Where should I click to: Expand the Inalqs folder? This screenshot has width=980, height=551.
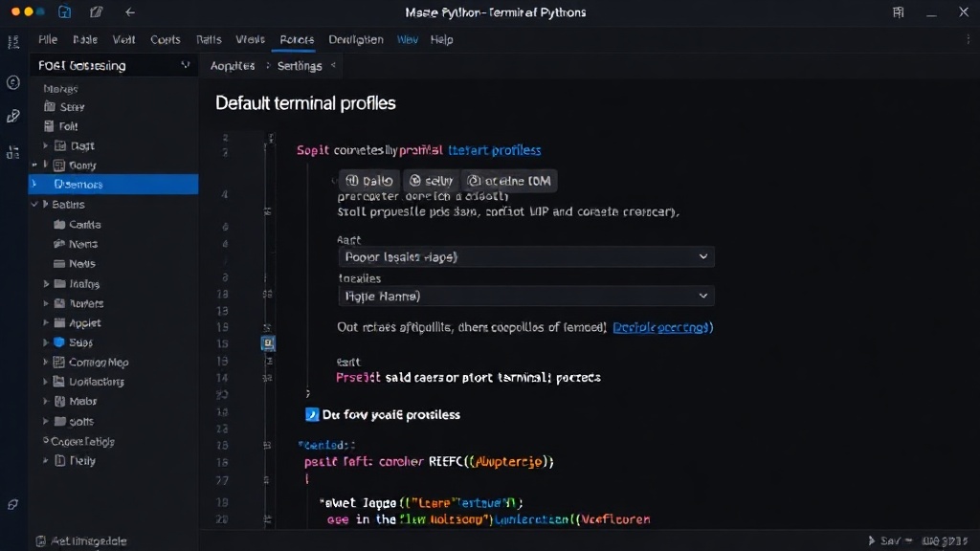(46, 283)
